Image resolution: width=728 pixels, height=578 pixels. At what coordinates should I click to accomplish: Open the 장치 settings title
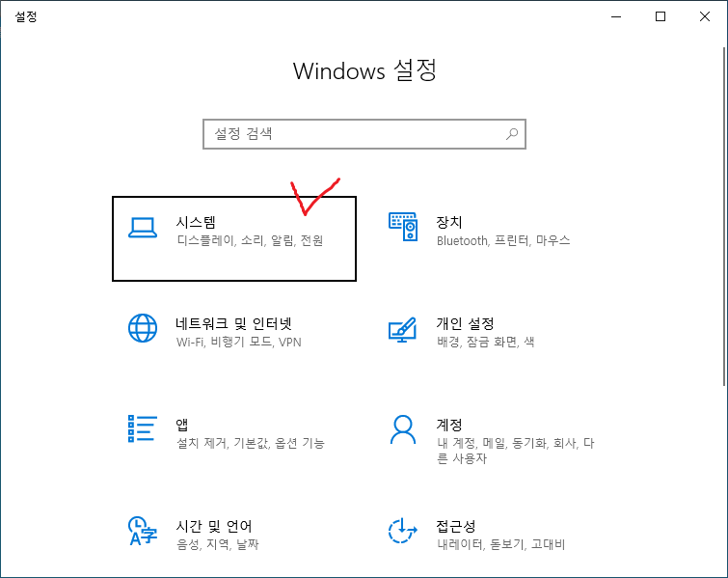(449, 222)
